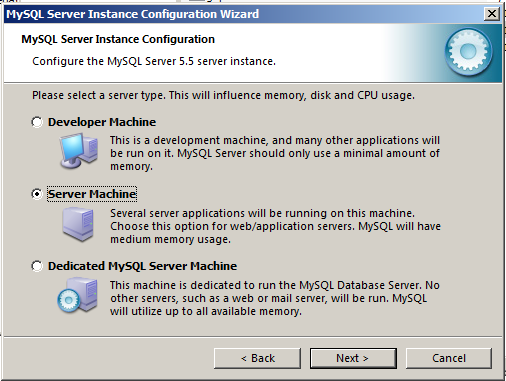506x381 pixels.
Task: Click the Dedicated MySQL Server Machine label
Action: (x=142, y=266)
